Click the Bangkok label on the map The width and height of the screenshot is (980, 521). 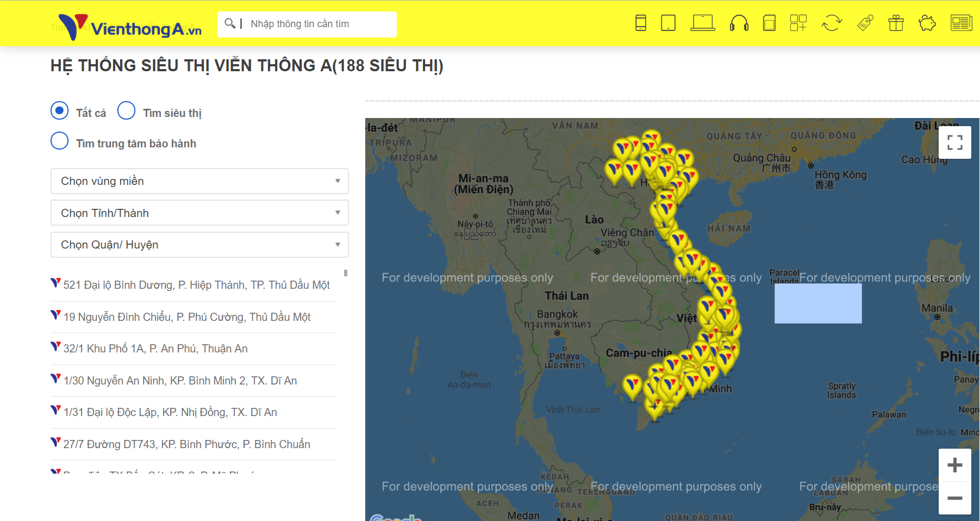click(x=557, y=314)
